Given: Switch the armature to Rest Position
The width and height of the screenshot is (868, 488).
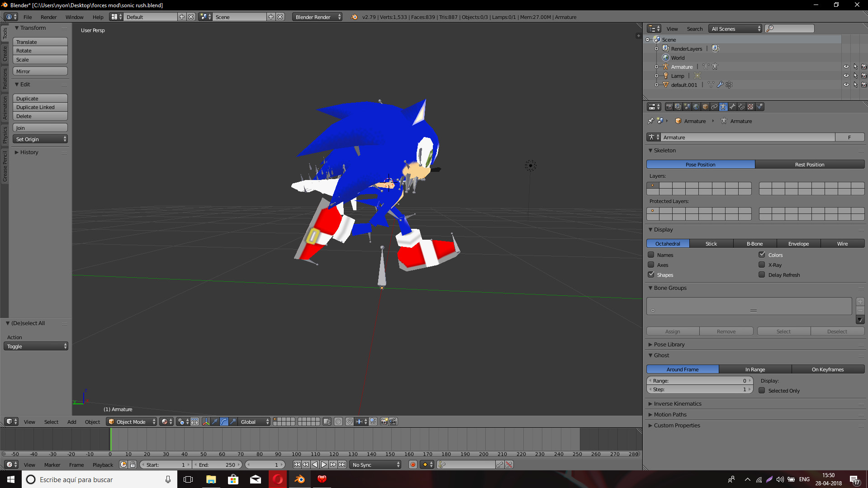Looking at the screenshot, I should point(810,164).
